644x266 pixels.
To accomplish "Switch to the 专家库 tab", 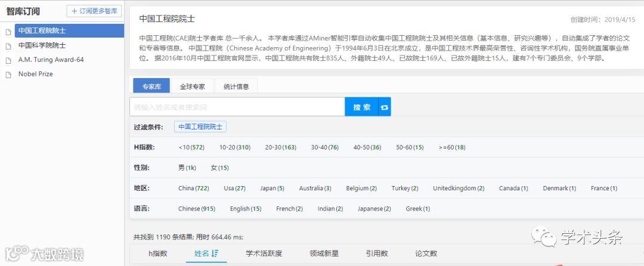I will tap(151, 86).
